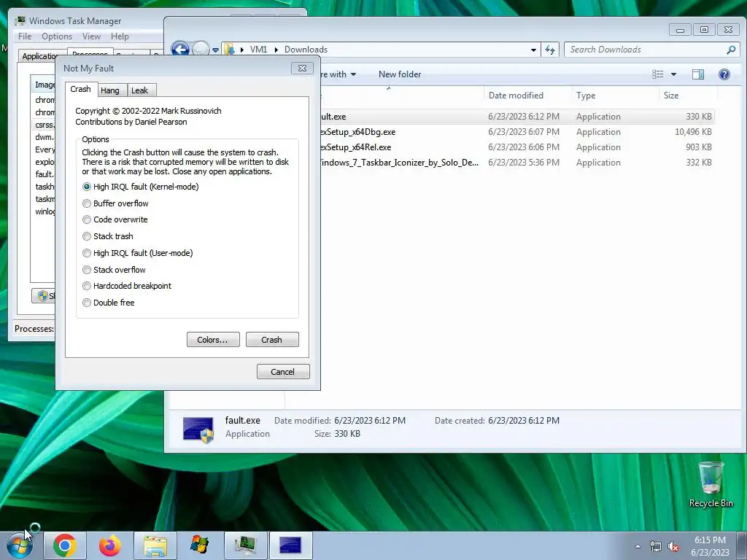Viewport: 747px width, 560px height.
Task: Open Task Manager File menu
Action: pos(25,36)
